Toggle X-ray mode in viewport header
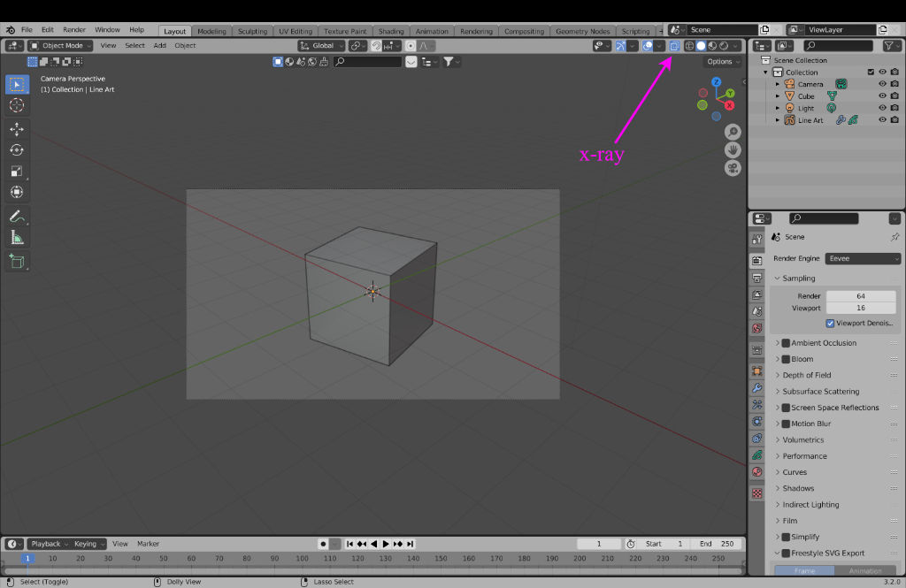The width and height of the screenshot is (906, 588). tap(674, 46)
